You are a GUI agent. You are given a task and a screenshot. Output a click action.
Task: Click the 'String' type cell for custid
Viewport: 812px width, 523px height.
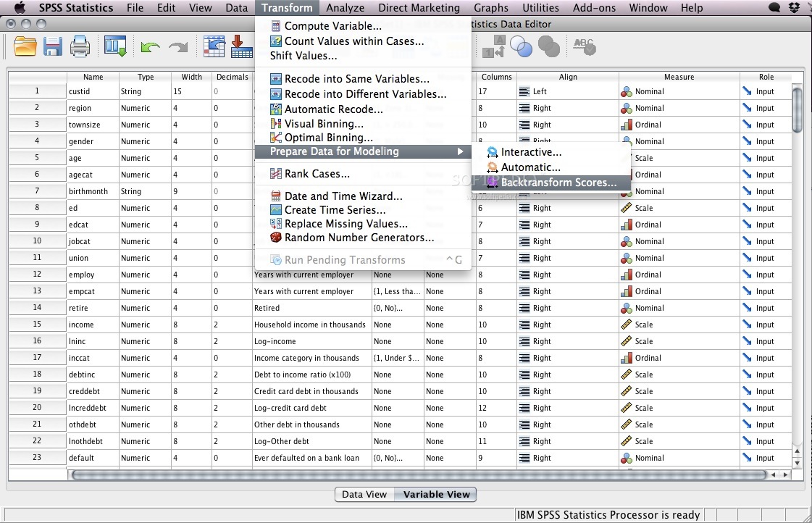[145, 91]
